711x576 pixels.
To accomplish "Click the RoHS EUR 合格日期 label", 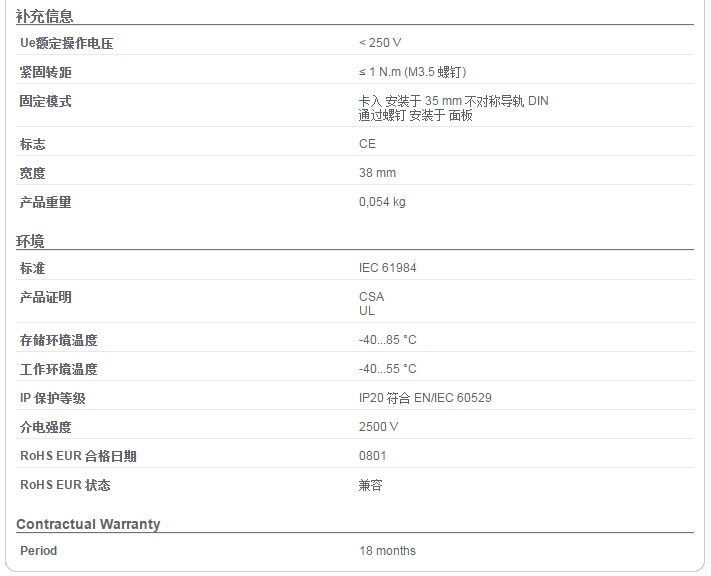I will point(78,456).
